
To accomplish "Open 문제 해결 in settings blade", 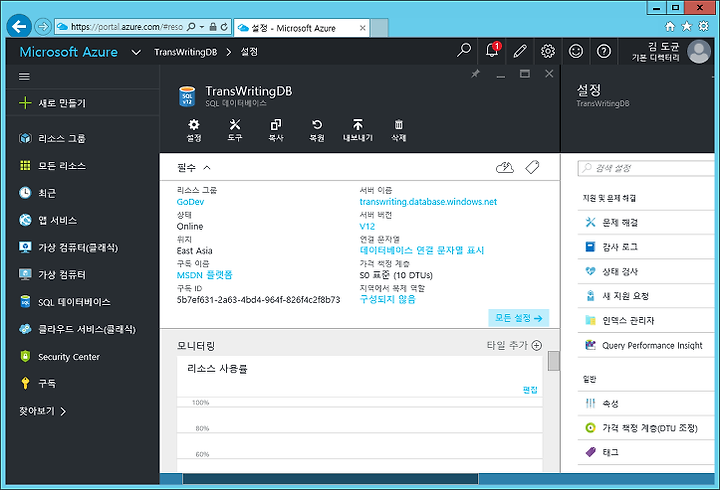I will click(x=646, y=223).
